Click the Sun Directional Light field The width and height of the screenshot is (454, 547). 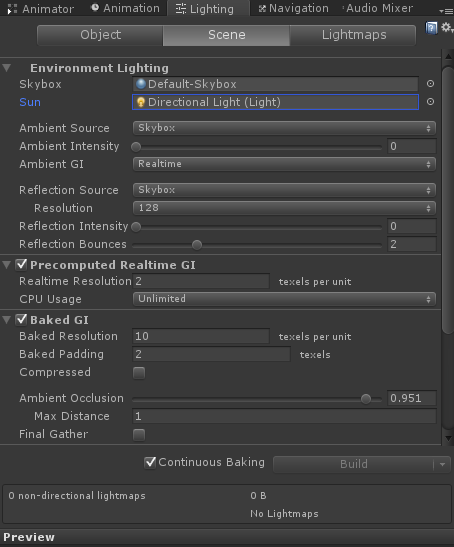point(275,102)
